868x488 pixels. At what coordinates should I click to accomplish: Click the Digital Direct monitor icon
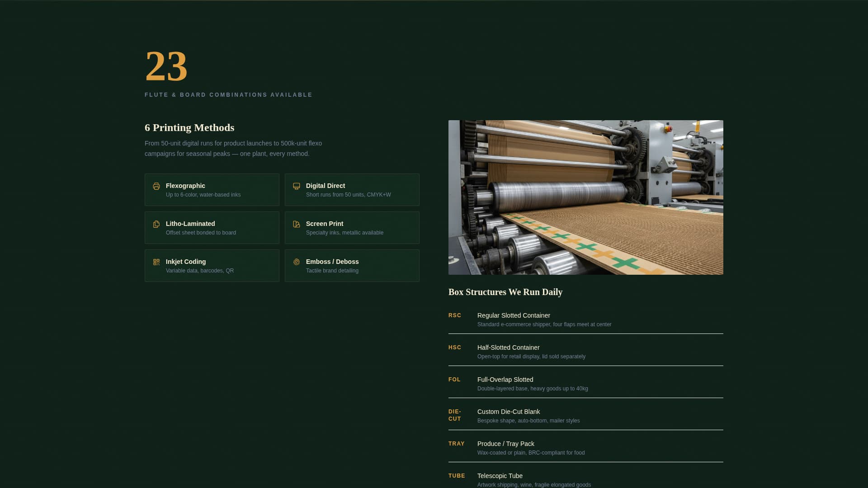[x=297, y=186]
